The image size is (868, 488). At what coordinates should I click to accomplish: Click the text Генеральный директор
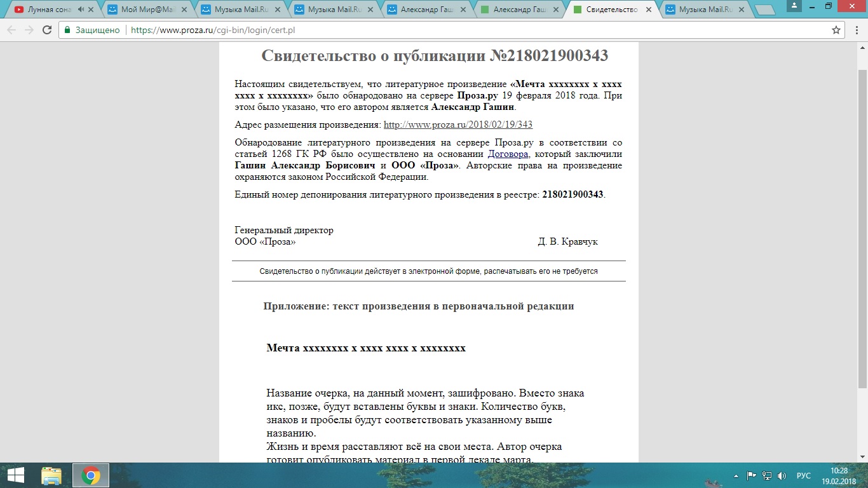click(284, 230)
